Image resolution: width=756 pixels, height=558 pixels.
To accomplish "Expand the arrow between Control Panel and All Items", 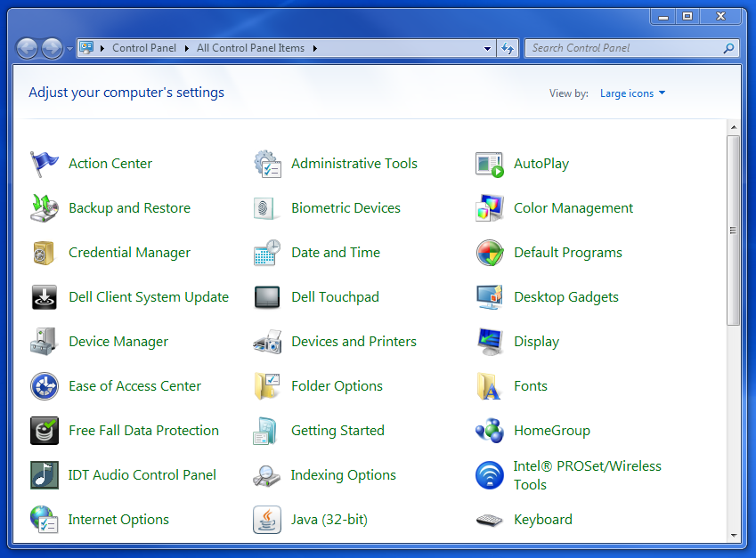I will point(187,48).
